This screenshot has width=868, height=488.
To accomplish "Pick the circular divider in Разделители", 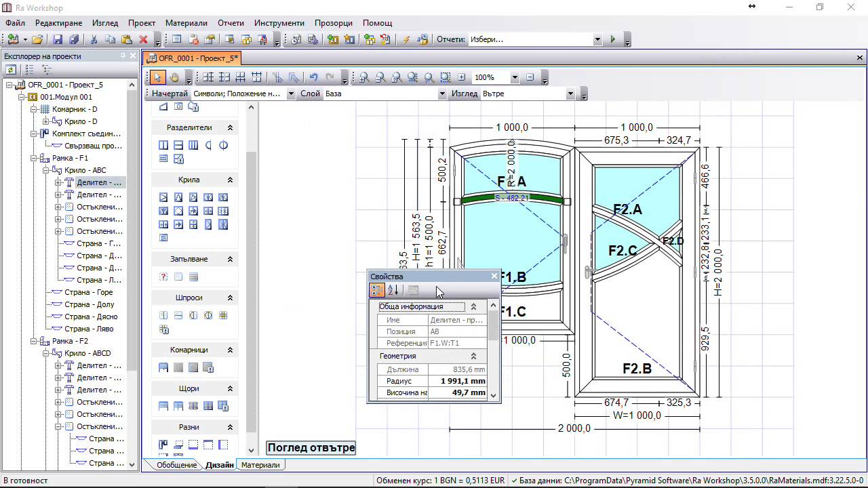I will tap(223, 145).
